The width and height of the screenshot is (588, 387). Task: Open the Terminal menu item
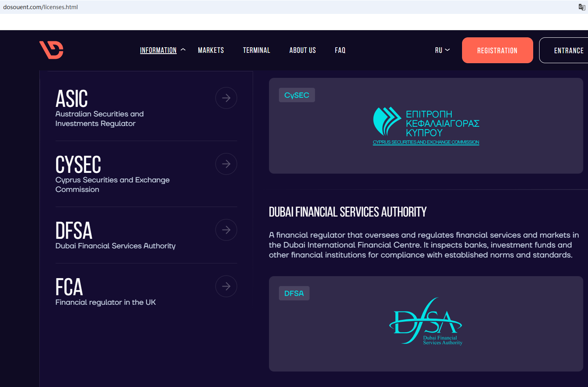point(257,50)
